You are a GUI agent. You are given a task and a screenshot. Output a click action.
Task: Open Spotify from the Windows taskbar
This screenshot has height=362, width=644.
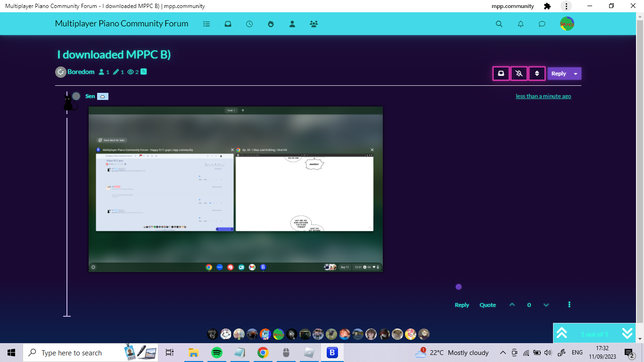(217, 353)
